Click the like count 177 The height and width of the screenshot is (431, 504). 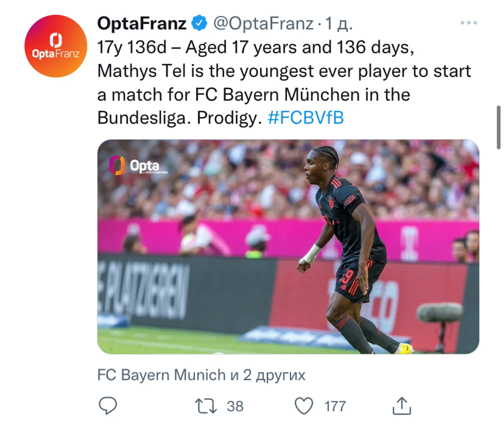tap(335, 406)
